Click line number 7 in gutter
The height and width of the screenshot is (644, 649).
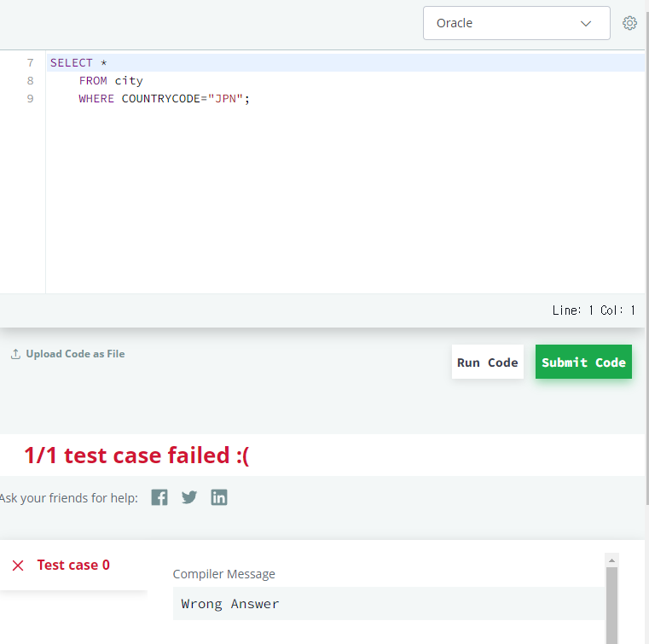pyautogui.click(x=30, y=63)
